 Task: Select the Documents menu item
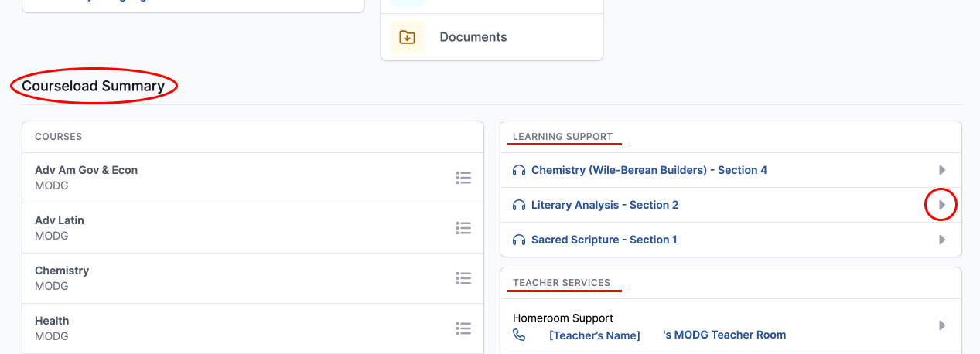point(492,37)
